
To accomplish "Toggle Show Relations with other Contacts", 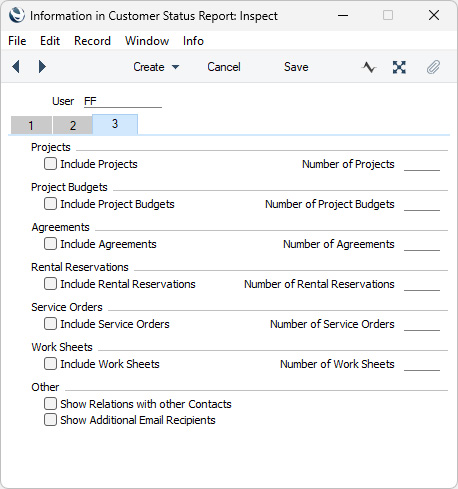I will [50, 404].
